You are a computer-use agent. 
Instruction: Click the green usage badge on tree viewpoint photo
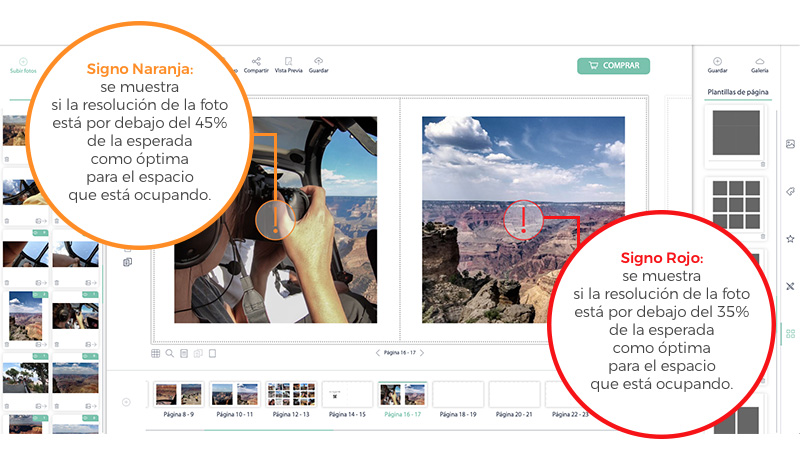pos(40,356)
